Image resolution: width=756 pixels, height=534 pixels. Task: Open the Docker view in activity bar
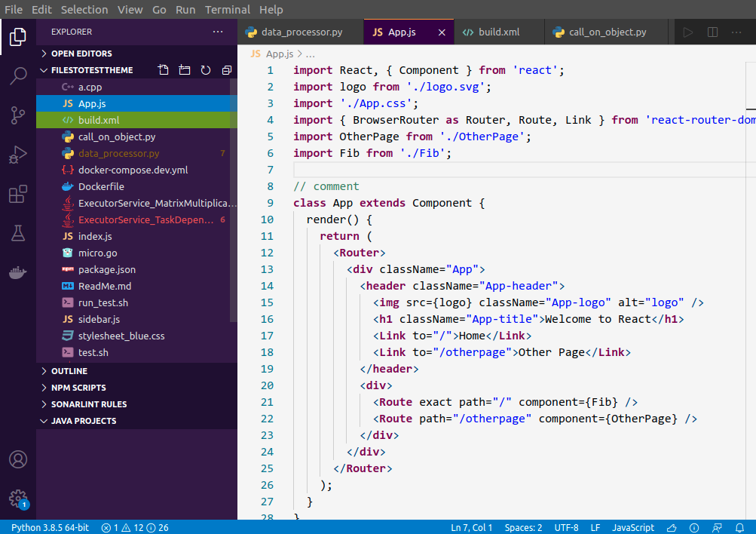[18, 272]
